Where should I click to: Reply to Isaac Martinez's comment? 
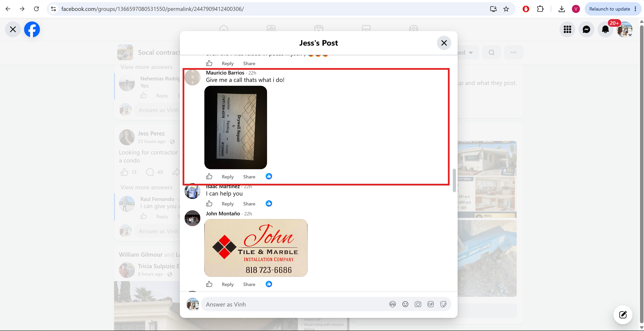[x=228, y=204]
